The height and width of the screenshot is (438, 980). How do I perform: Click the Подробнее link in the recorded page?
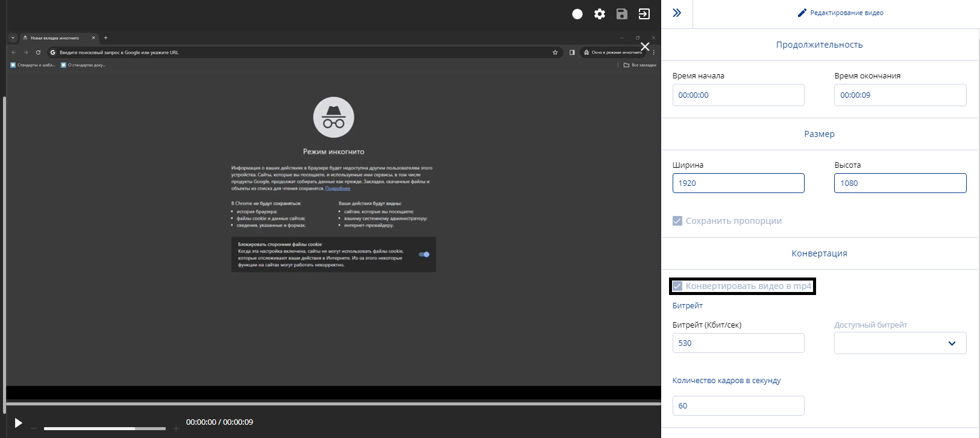coord(338,188)
